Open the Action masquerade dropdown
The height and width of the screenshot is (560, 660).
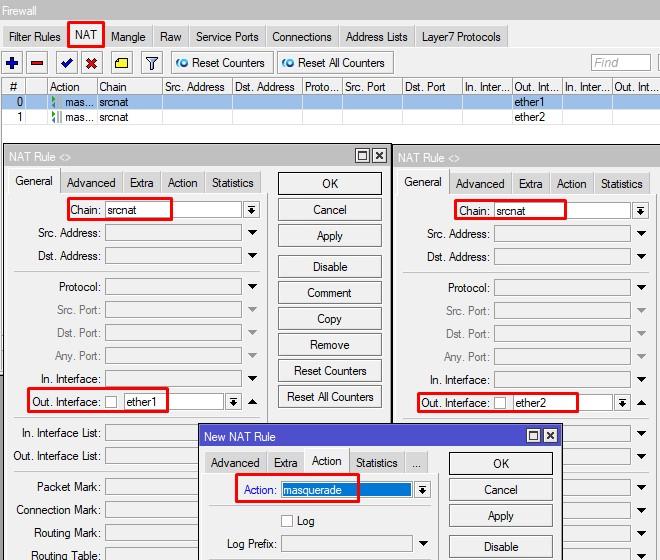[422, 490]
